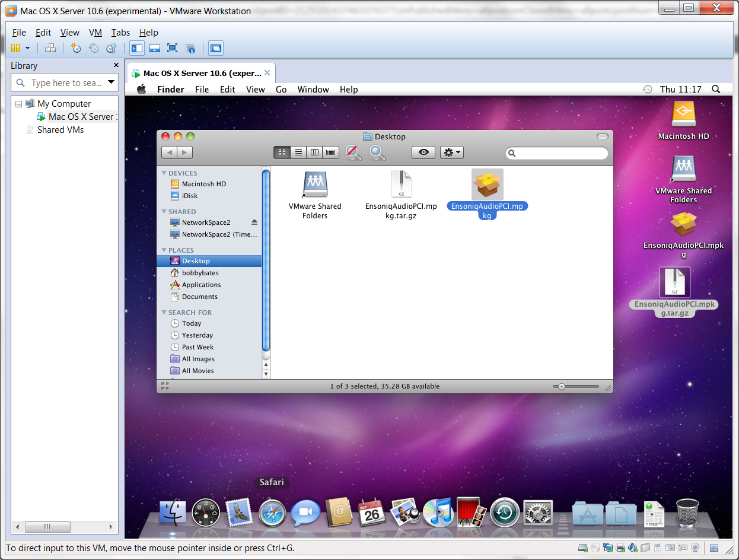Open the VMware Tabs menu
739x560 pixels.
120,33
